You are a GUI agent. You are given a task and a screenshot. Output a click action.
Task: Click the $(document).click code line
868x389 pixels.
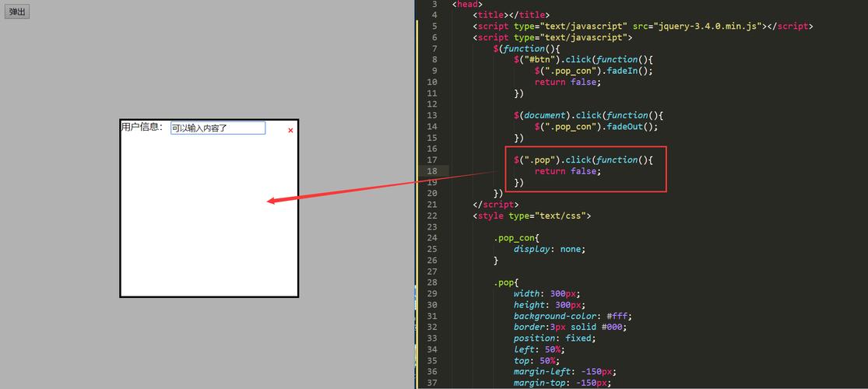tap(589, 115)
